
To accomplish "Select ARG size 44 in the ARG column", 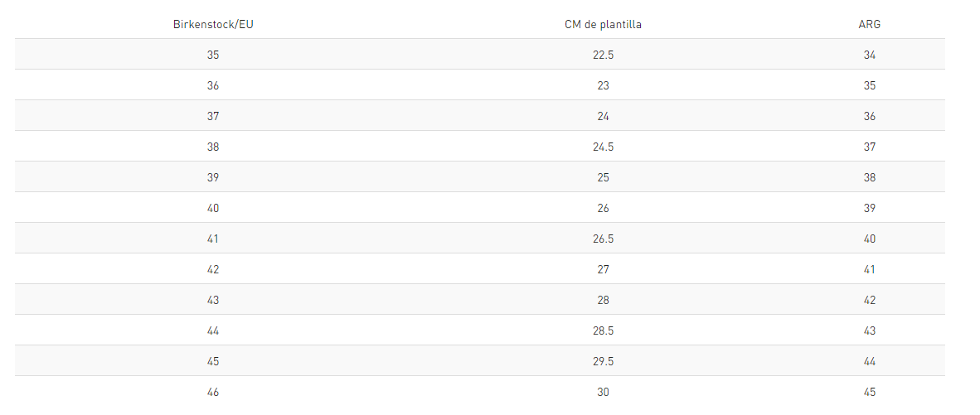I will (869, 361).
